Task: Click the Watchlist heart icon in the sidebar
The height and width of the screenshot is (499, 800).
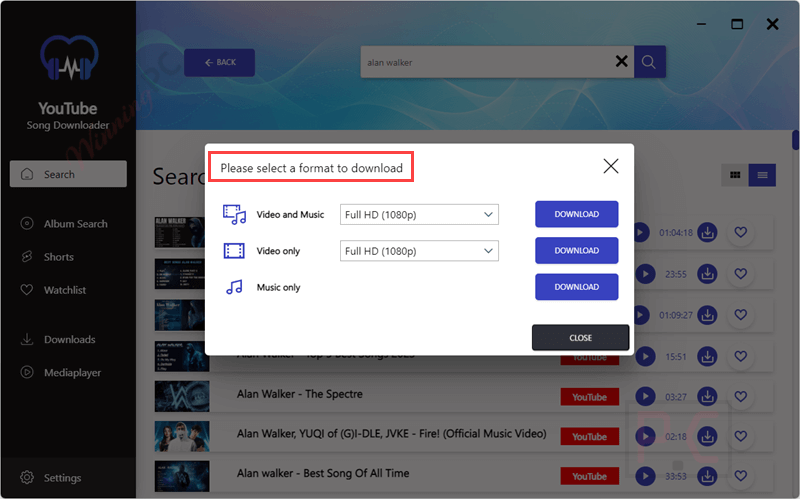Action: [x=27, y=290]
